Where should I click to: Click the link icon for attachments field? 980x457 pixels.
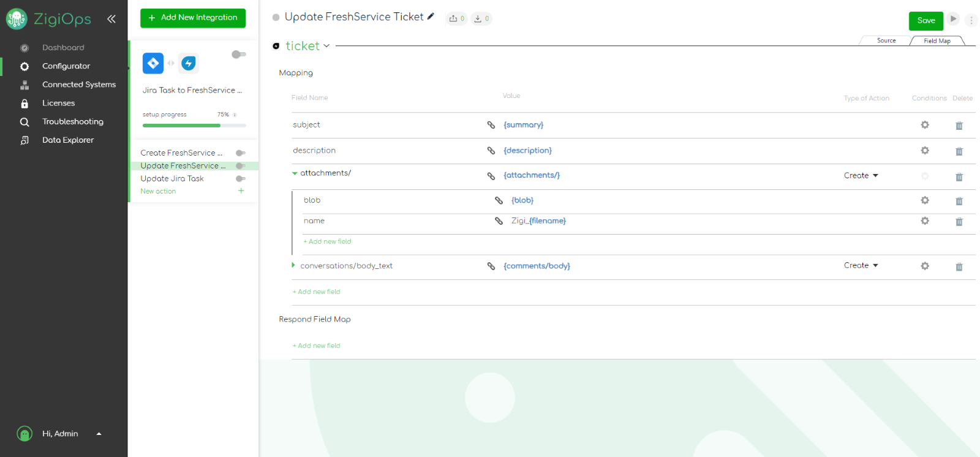pos(491,176)
